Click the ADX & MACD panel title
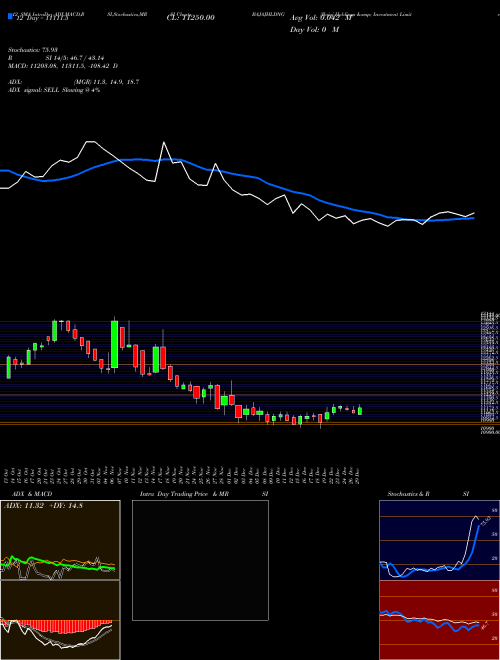Screen dimensions: 500x660 tap(30, 494)
